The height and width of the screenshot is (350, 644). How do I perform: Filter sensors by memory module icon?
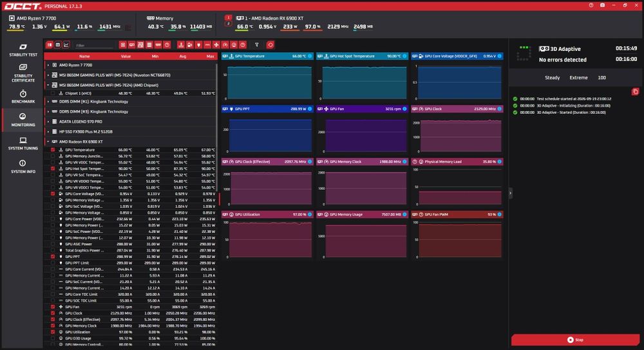click(158, 45)
